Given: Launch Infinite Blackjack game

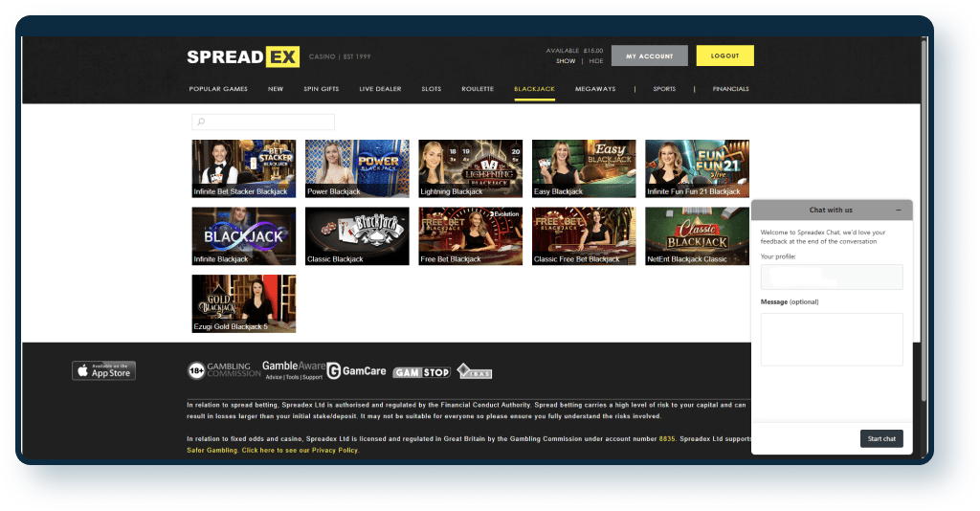Looking at the screenshot, I should (244, 236).
